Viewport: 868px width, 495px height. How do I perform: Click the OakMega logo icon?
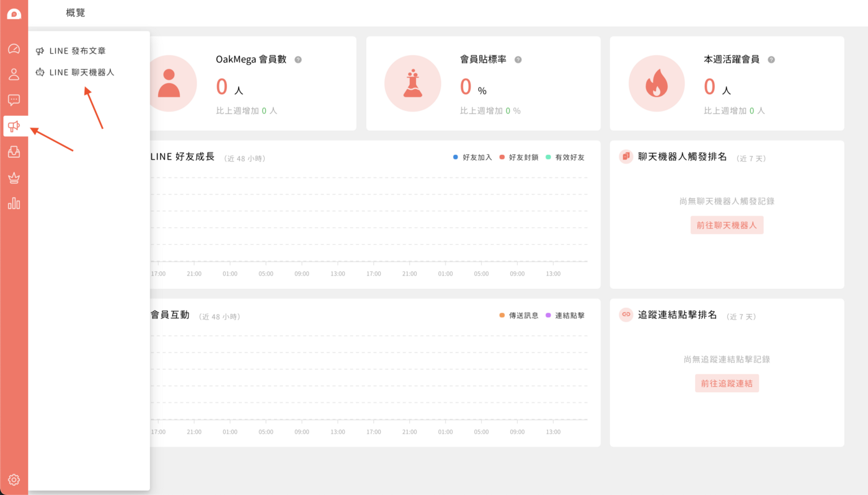point(14,14)
